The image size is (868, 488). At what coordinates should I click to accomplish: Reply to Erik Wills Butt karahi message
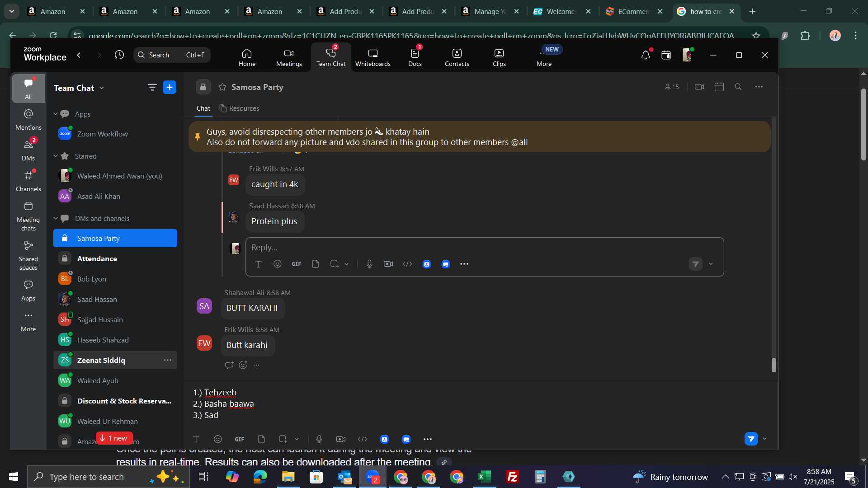[x=229, y=365]
